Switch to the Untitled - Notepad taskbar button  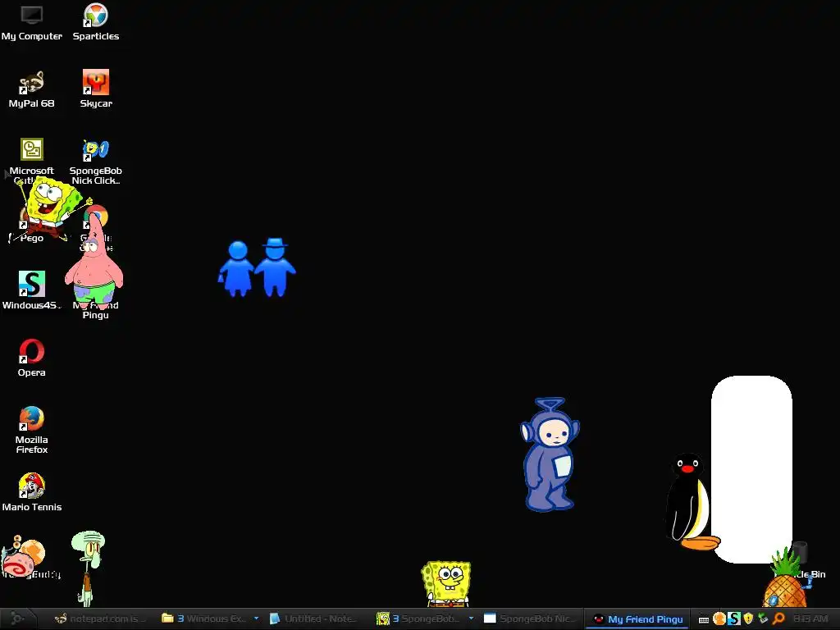pyautogui.click(x=313, y=619)
